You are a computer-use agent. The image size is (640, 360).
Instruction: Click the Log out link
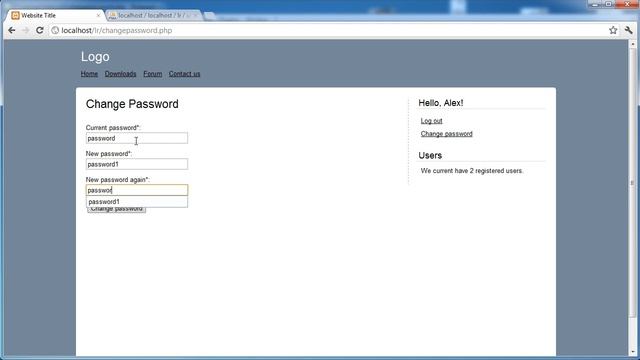[431, 121]
